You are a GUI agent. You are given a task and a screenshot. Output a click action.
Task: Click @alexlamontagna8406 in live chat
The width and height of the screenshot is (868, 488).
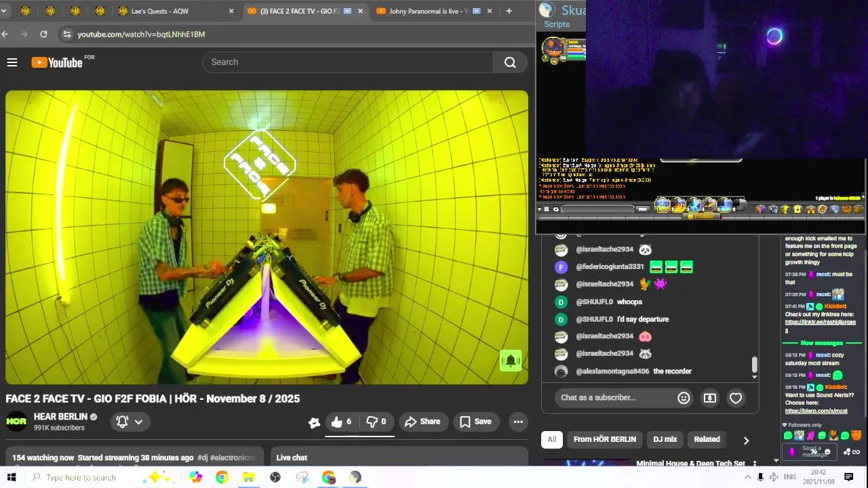(612, 371)
